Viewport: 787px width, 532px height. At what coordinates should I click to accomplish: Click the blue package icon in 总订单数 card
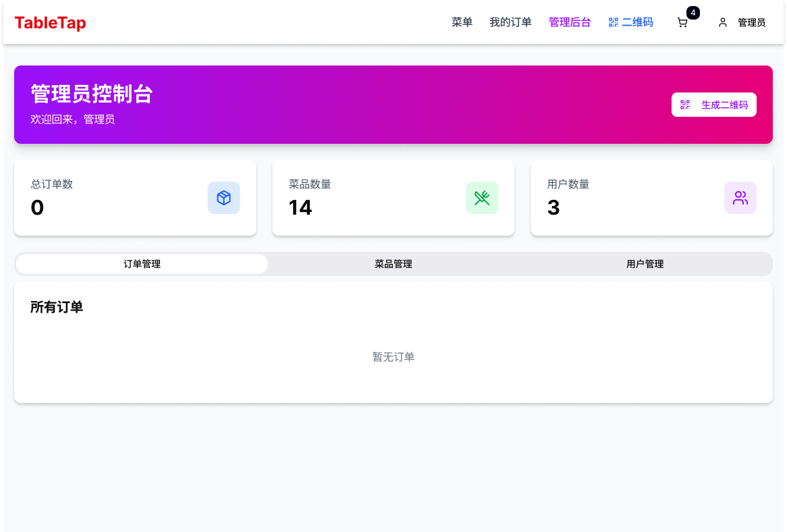pos(224,198)
